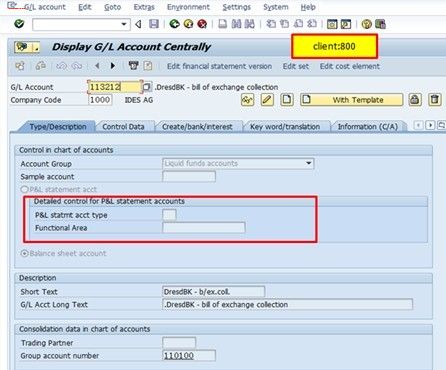Open the Help menu
446x370 pixels.
point(308,7)
